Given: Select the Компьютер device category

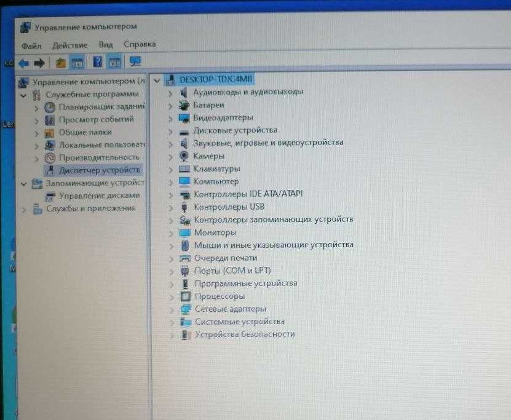Looking at the screenshot, I should coord(216,181).
